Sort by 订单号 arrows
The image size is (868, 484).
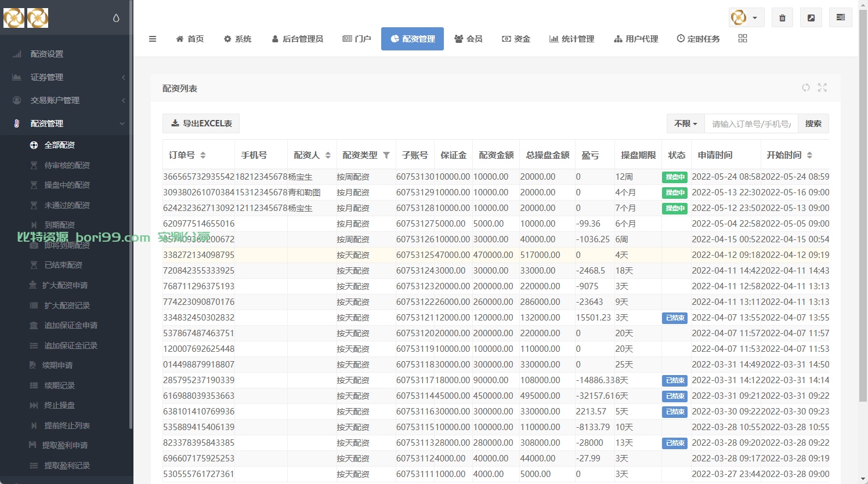[x=203, y=155]
